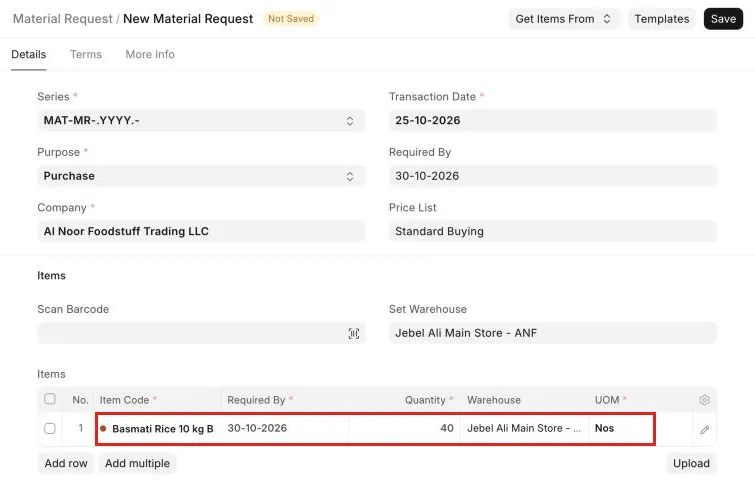Click Add row button
The height and width of the screenshot is (480, 755).
pyautogui.click(x=66, y=463)
